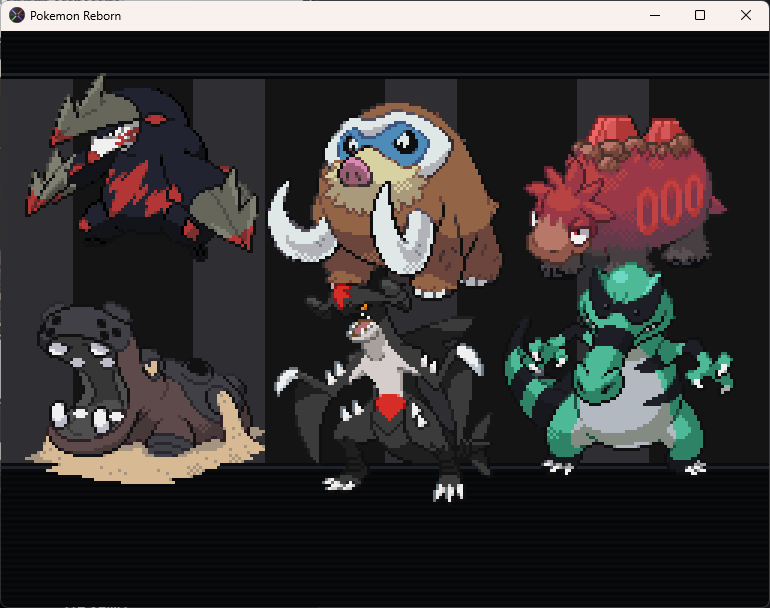Image resolution: width=770 pixels, height=608 pixels.
Task: Click the red Camerupt sprite
Action: click(x=625, y=195)
